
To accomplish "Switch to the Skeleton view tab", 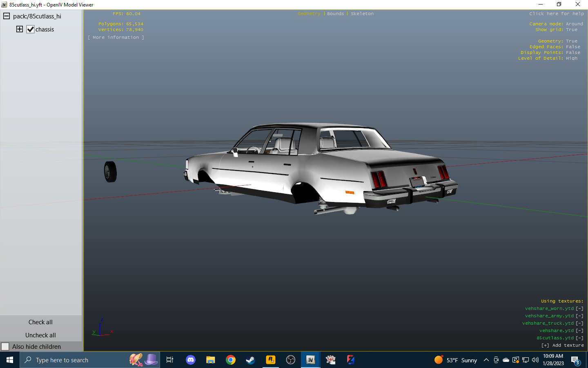I will pos(362,14).
